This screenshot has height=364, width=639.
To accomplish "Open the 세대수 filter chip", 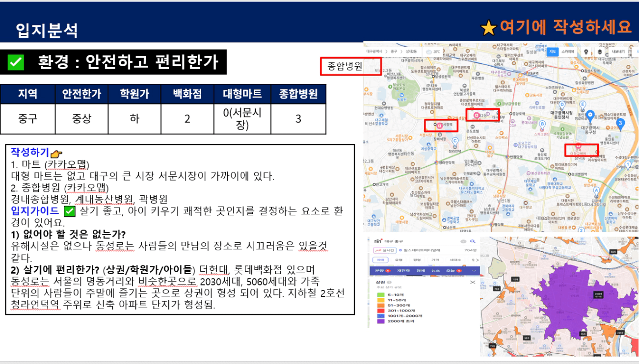I will point(455,260).
